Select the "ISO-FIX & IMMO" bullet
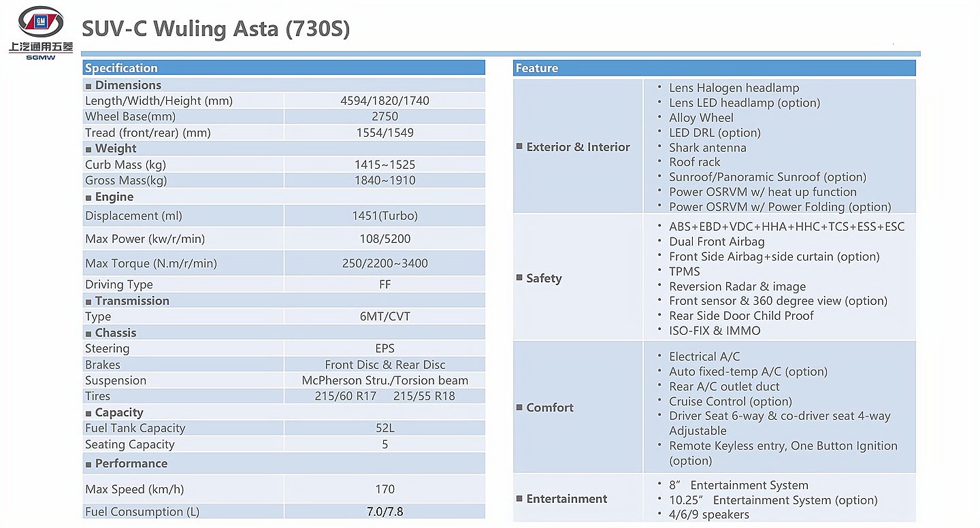 tap(715, 331)
